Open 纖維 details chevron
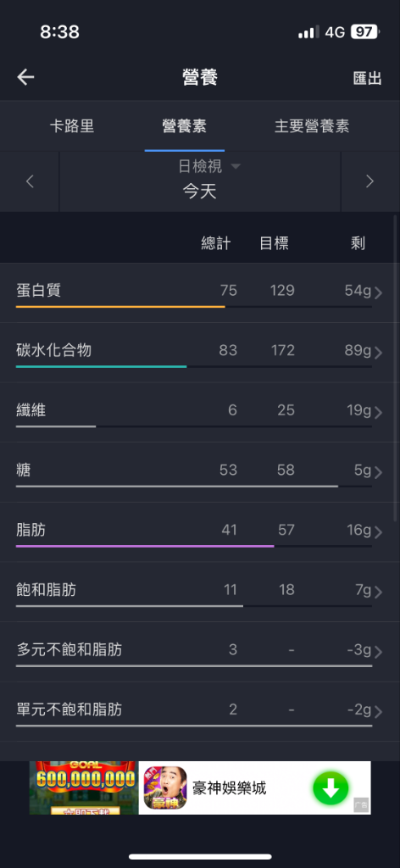Screen dimensions: 400x868 point(379,413)
